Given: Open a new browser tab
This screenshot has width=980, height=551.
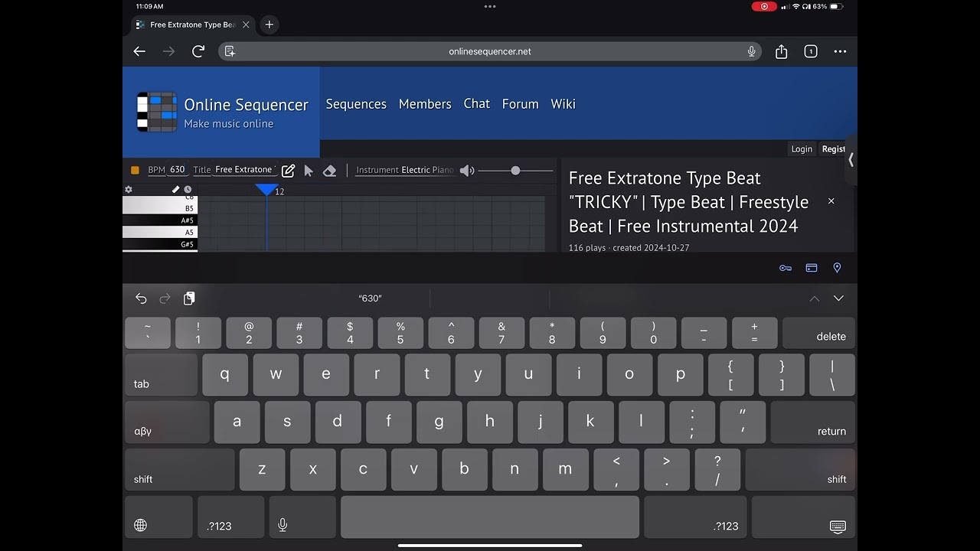Looking at the screenshot, I should [x=269, y=24].
